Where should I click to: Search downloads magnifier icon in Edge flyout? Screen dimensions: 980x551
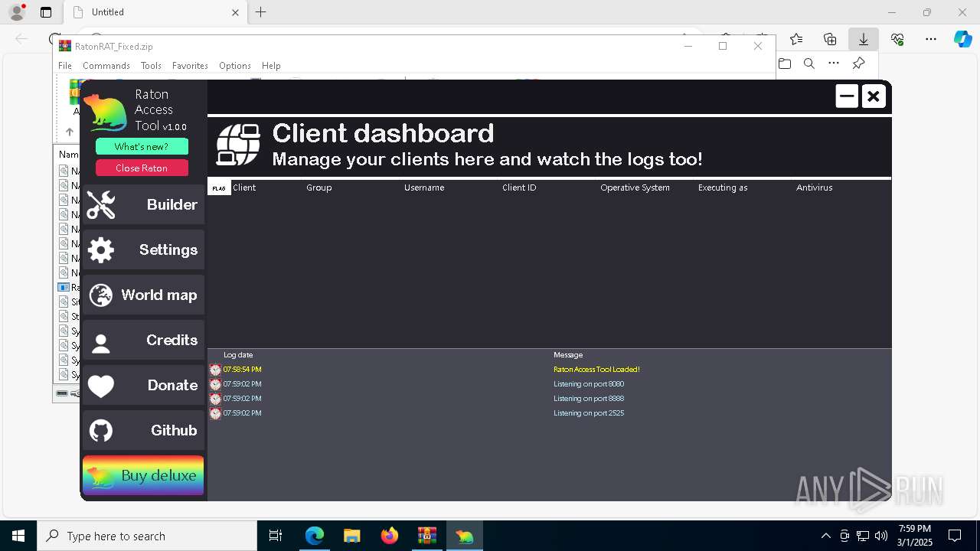(809, 64)
